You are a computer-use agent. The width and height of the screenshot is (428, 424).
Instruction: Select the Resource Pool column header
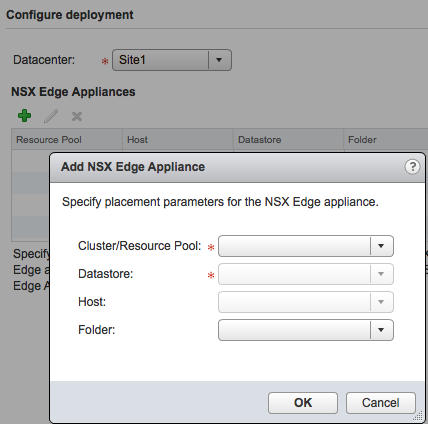point(67,139)
